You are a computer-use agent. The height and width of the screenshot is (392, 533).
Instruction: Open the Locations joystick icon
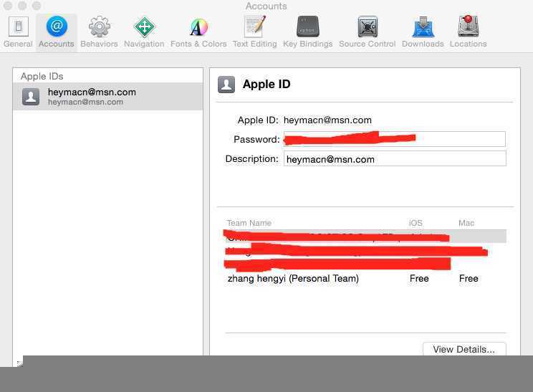(x=468, y=27)
